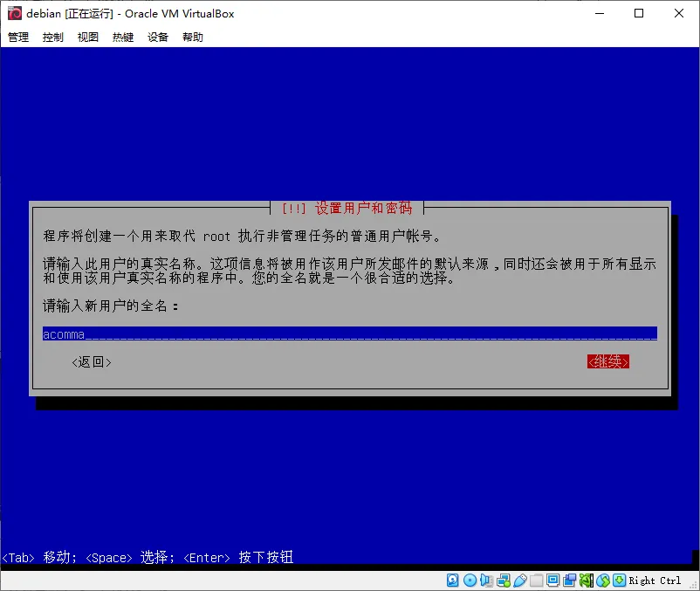Open the 设备 menu
700x591 pixels.
point(158,37)
